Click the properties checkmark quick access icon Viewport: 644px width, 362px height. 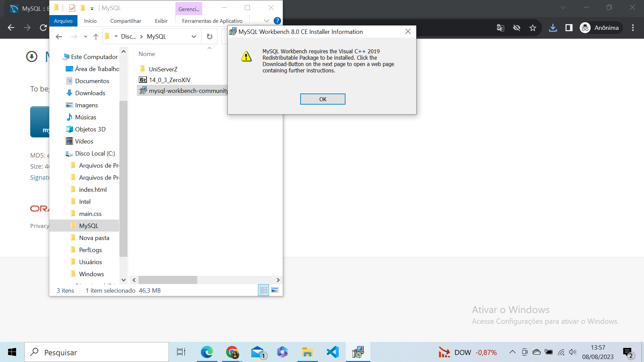coord(72,8)
